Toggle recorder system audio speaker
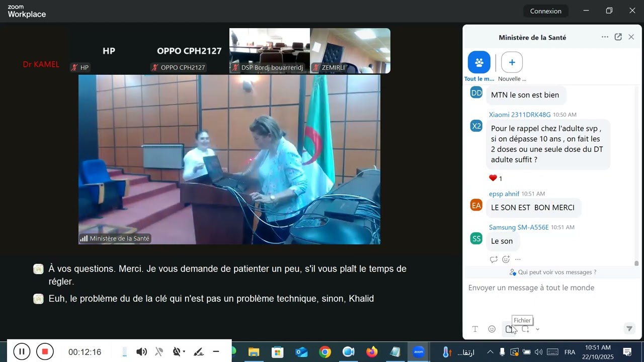 pos(142,352)
